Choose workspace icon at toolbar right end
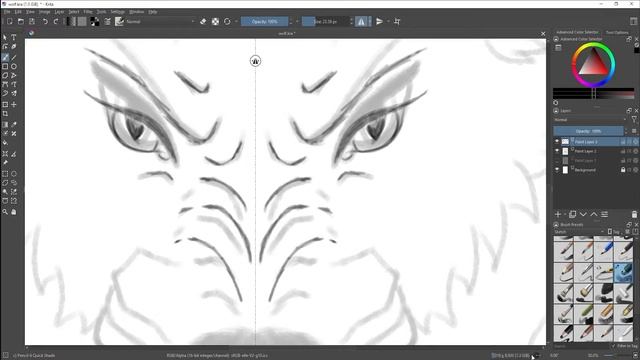This screenshot has width=640, height=360. 633,22
